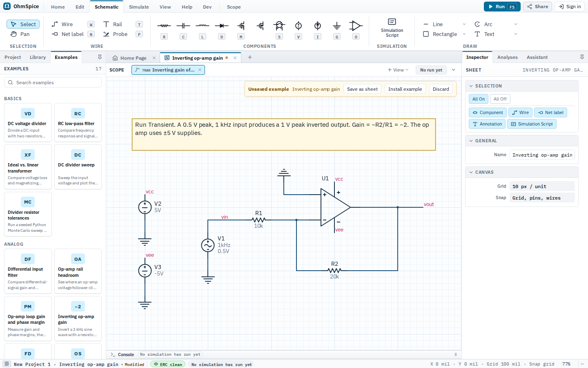Click Install example button
The image size is (588, 368).
405,89
